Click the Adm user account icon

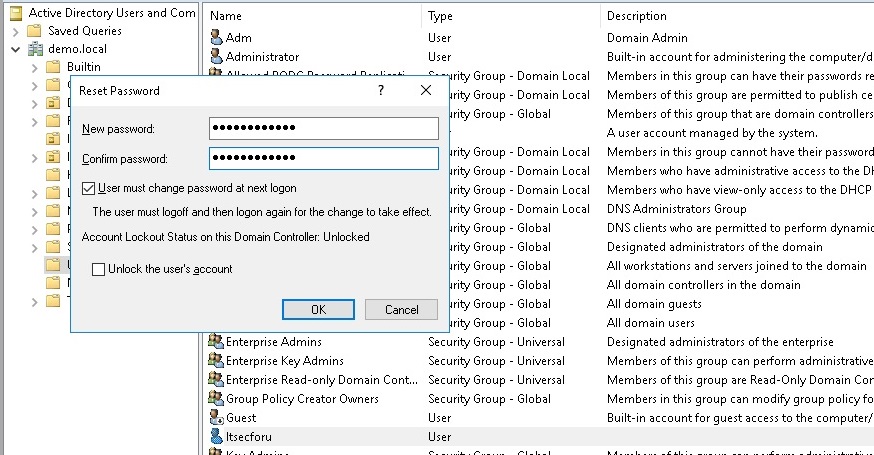click(216, 38)
